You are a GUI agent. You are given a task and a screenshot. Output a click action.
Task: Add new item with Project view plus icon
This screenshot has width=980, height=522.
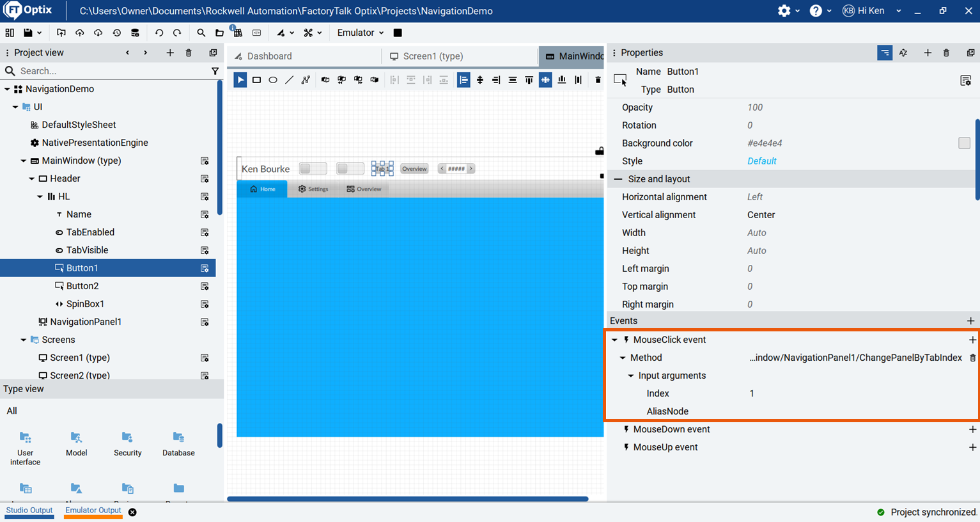170,53
